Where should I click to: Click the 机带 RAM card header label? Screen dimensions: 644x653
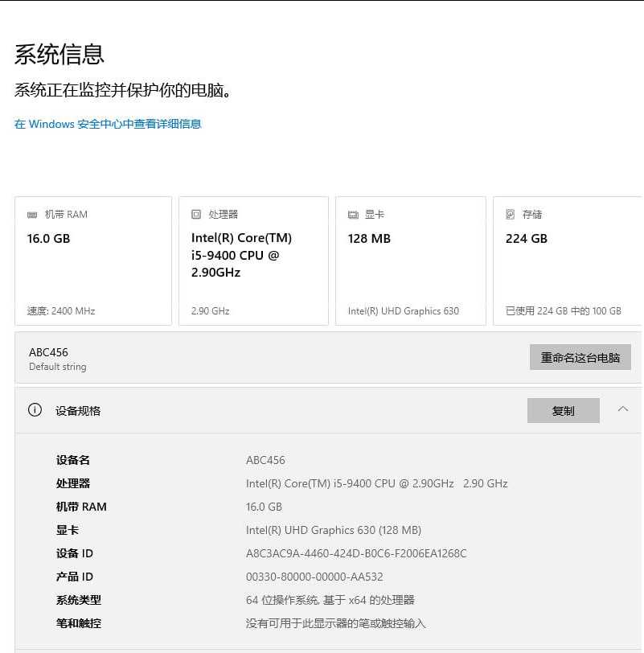point(66,215)
